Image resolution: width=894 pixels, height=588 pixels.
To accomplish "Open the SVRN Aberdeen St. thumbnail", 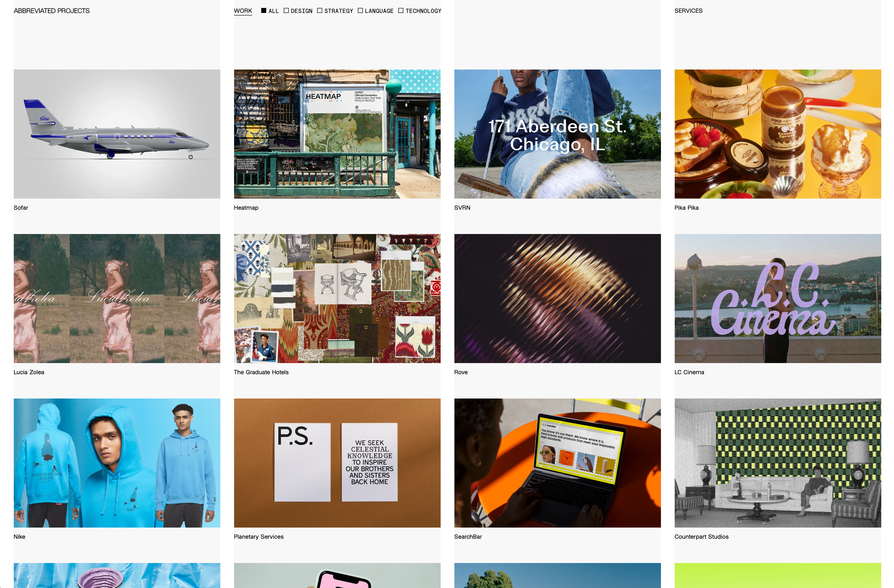I will point(557,134).
